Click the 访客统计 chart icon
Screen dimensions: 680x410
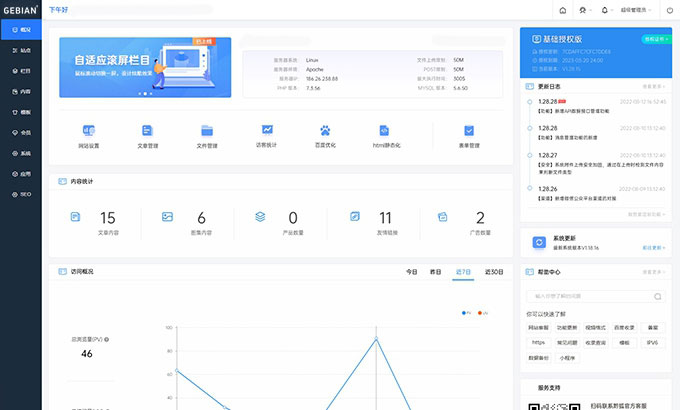[x=267, y=130]
